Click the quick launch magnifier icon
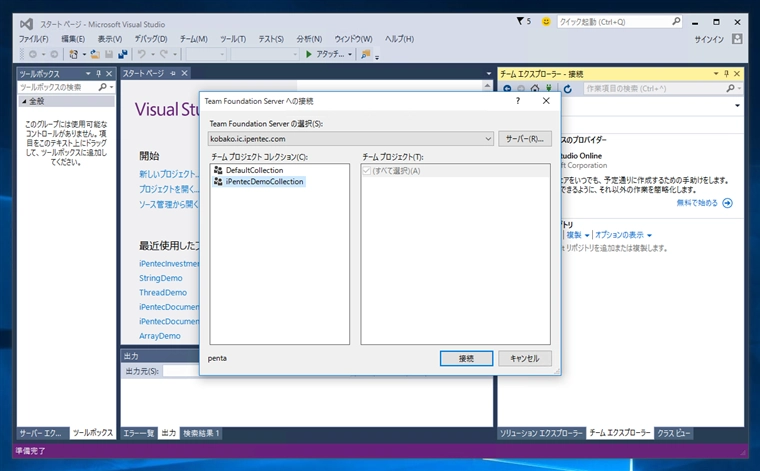The width and height of the screenshot is (760, 471). click(676, 21)
